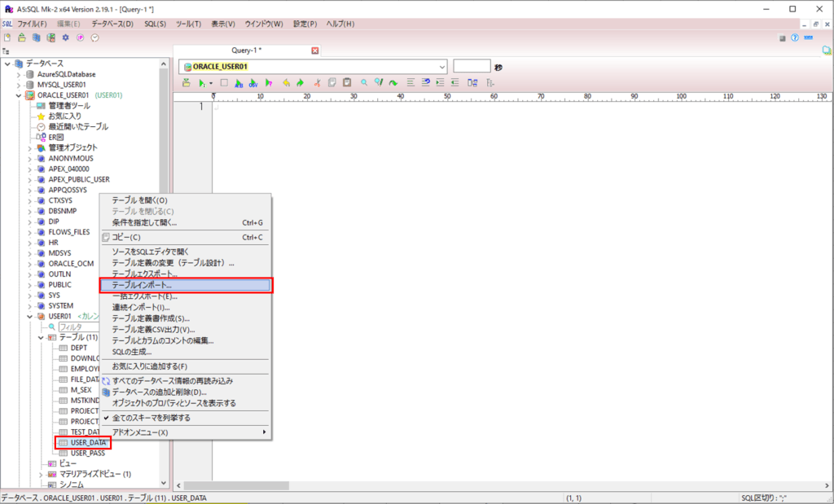This screenshot has width=834, height=504.
Task: Expand the ビュー node in the tree
Action: 64,462
